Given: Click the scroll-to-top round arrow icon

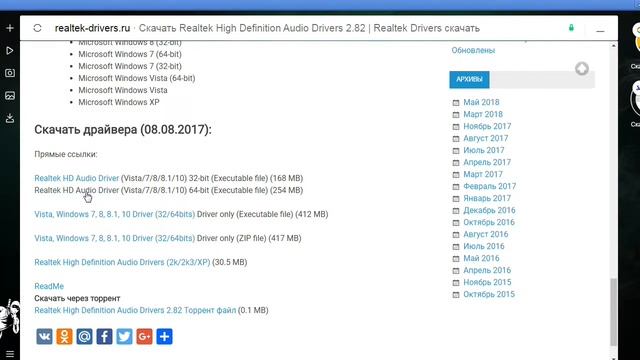Looking at the screenshot, I should pyautogui.click(x=582, y=69).
